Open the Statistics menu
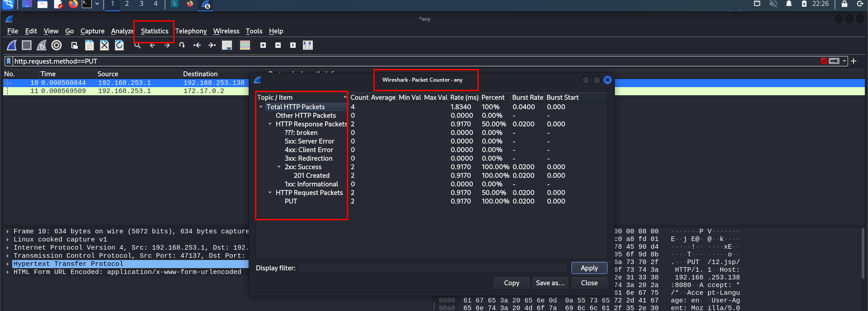Viewport: 868px width, 311px height. coord(155,31)
